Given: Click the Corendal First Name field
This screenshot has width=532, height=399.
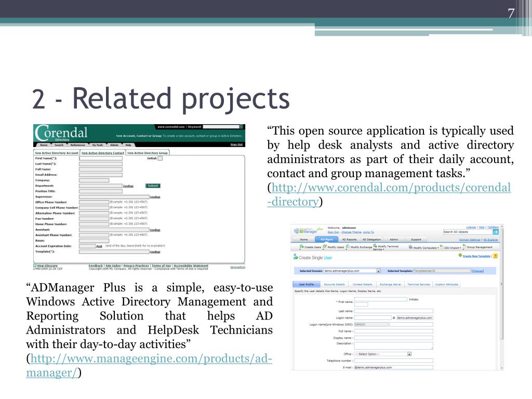Looking at the screenshot, I should point(100,158).
